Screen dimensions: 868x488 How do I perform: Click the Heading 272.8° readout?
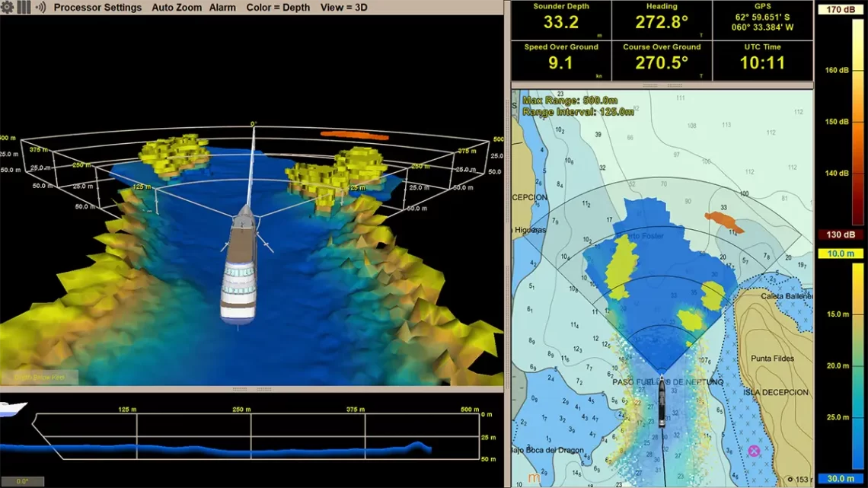coord(662,20)
